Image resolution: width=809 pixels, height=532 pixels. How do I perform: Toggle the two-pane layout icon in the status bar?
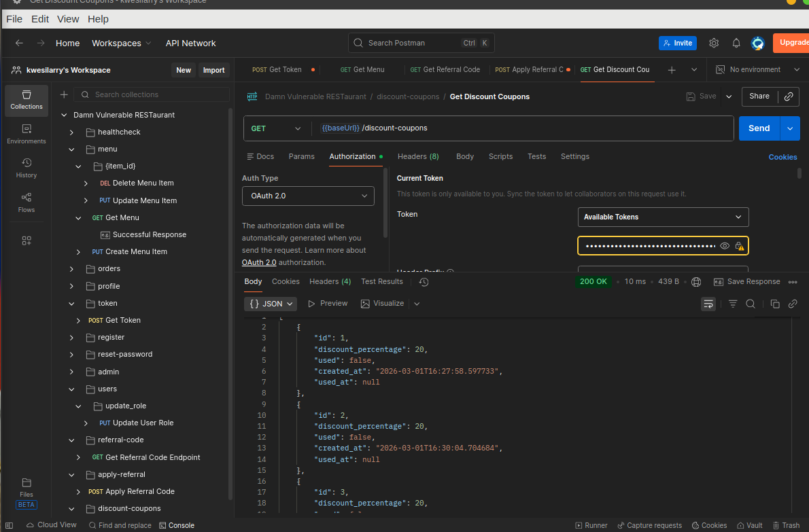(10, 525)
